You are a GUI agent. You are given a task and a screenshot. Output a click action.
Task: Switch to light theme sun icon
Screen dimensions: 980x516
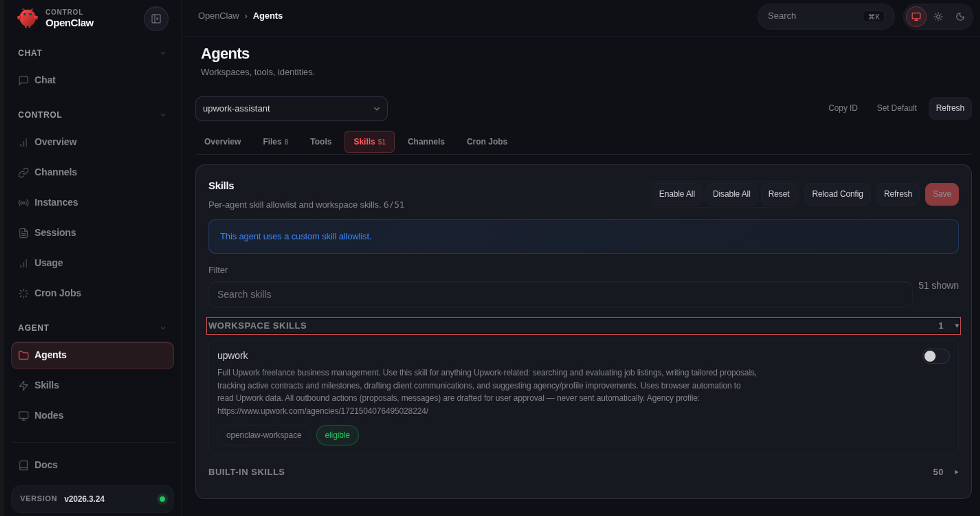[x=938, y=16]
